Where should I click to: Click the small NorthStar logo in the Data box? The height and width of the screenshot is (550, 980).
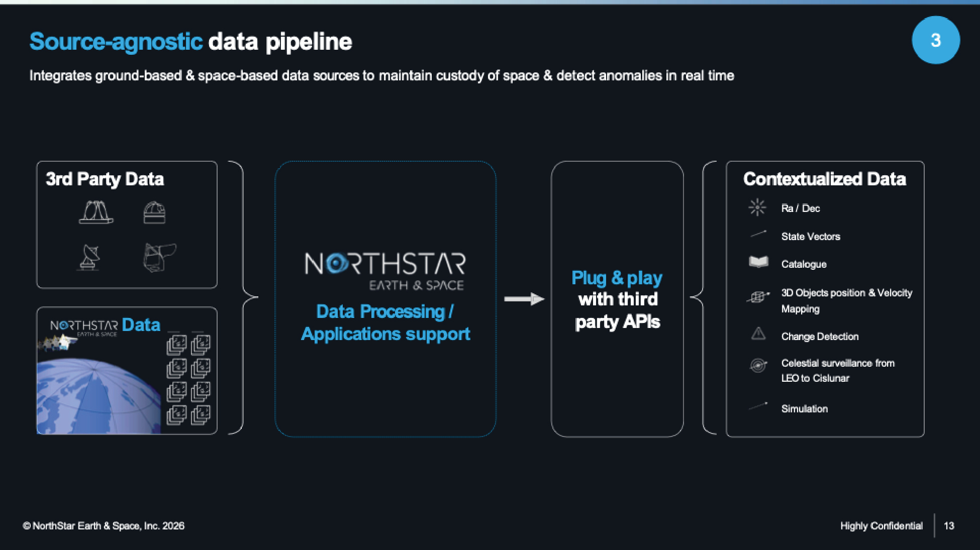84,327
